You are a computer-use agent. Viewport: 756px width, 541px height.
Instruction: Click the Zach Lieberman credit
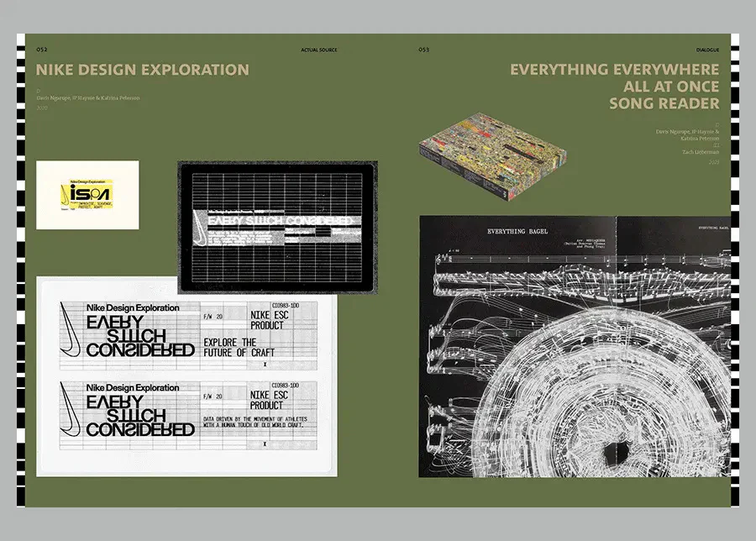pos(700,152)
